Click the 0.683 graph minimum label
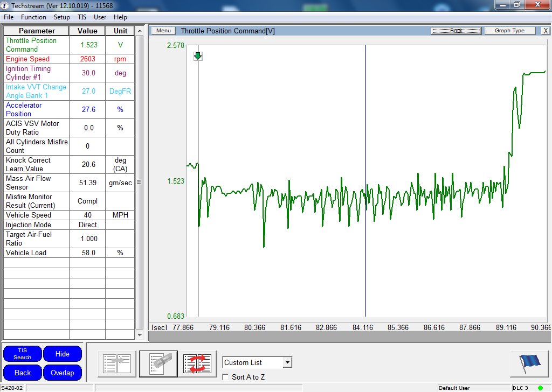 [x=175, y=316]
